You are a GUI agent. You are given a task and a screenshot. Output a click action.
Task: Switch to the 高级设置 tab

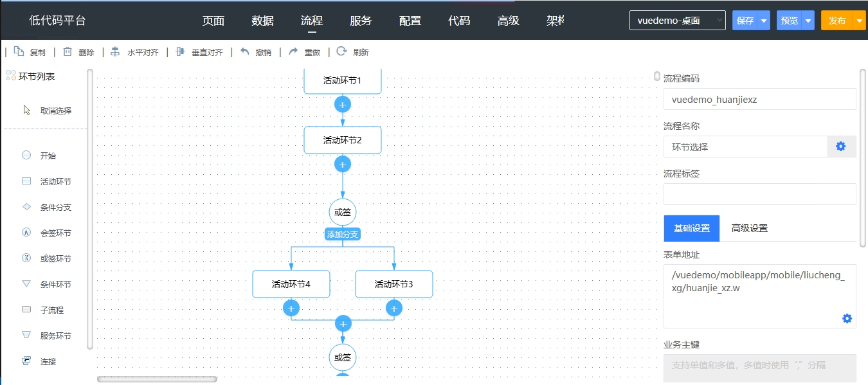(x=750, y=228)
